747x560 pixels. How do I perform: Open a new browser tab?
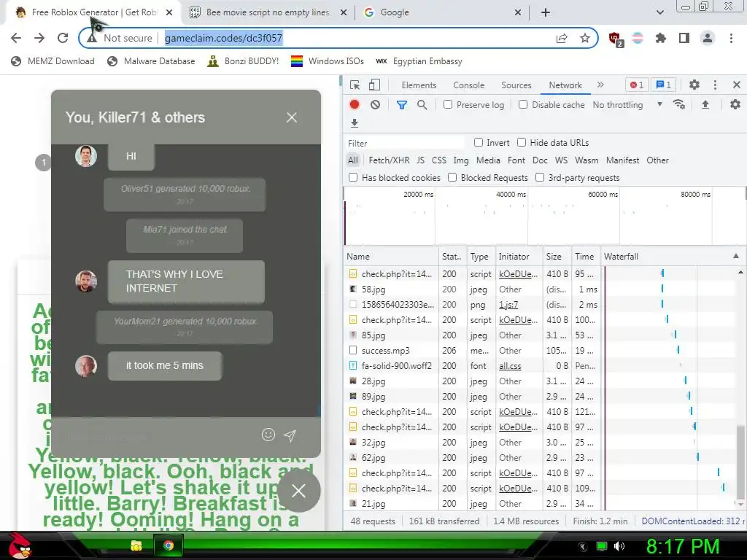coord(546,12)
